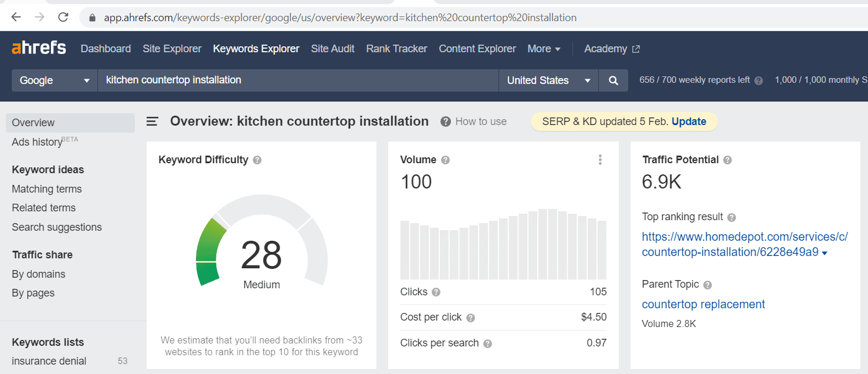The height and width of the screenshot is (374, 868).
Task: Click the Cost per click help icon
Action: click(470, 318)
